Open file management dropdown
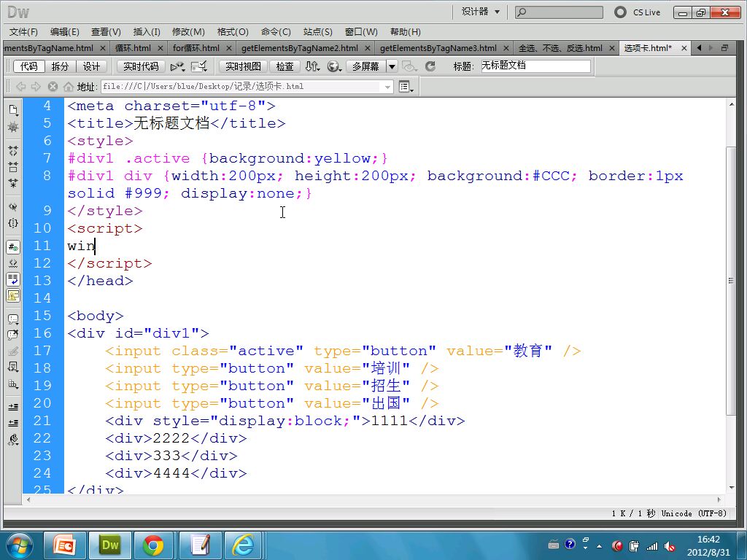 pyautogui.click(x=312, y=66)
